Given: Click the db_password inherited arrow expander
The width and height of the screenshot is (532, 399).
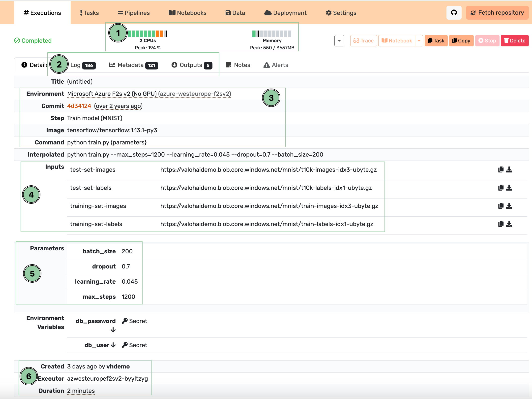Looking at the screenshot, I should click(x=113, y=330).
